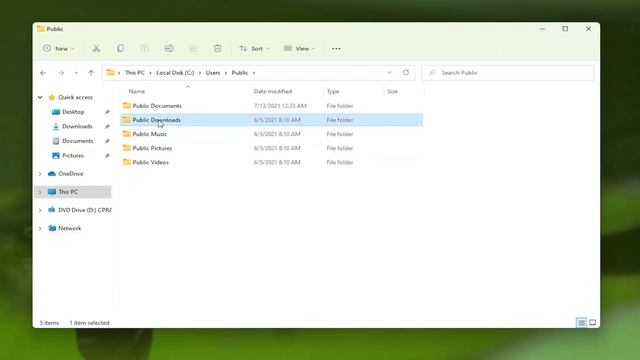Expand the OneDrive tree node

[40, 174]
